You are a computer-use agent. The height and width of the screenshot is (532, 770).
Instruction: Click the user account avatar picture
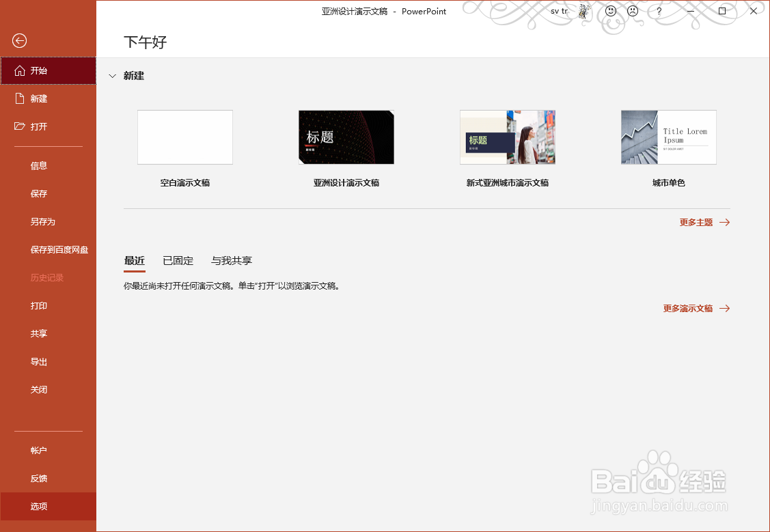(x=584, y=11)
